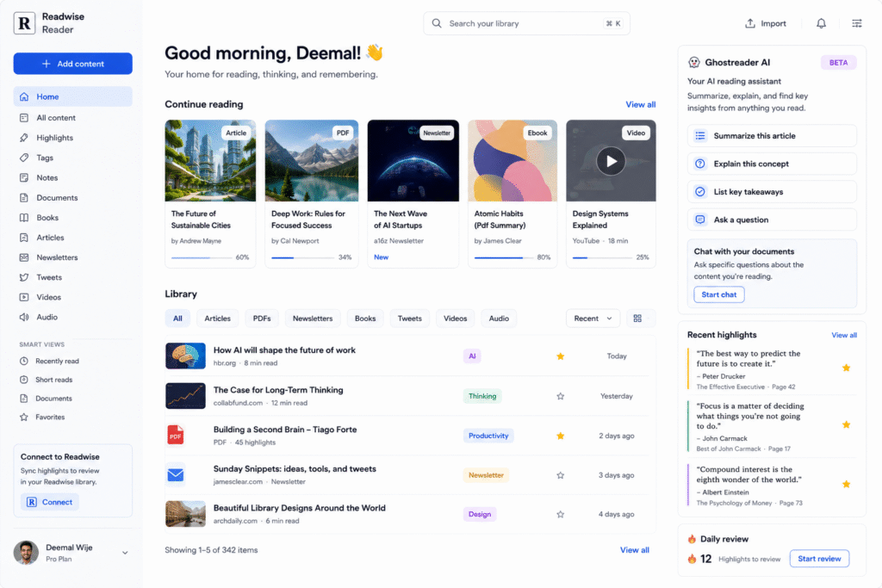Select the Newsletters library filter tab

(x=313, y=319)
